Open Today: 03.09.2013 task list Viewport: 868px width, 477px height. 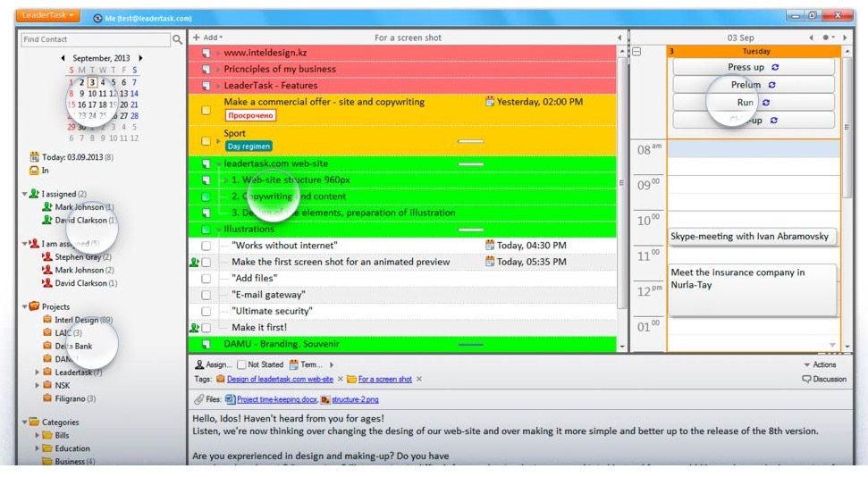click(72, 157)
